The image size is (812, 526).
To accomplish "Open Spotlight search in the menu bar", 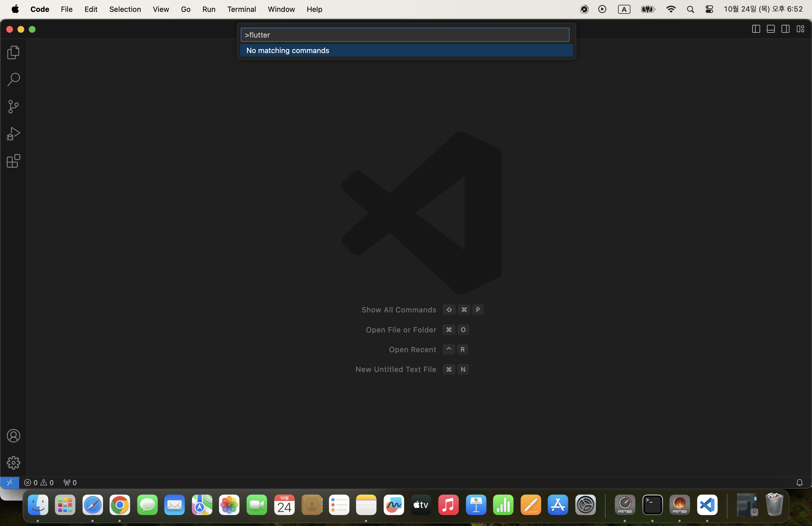I will tap(690, 9).
